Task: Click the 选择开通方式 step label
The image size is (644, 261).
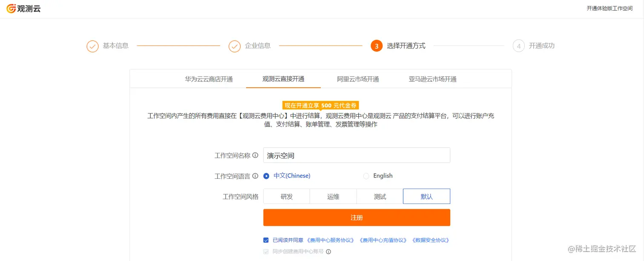Action: tap(406, 46)
